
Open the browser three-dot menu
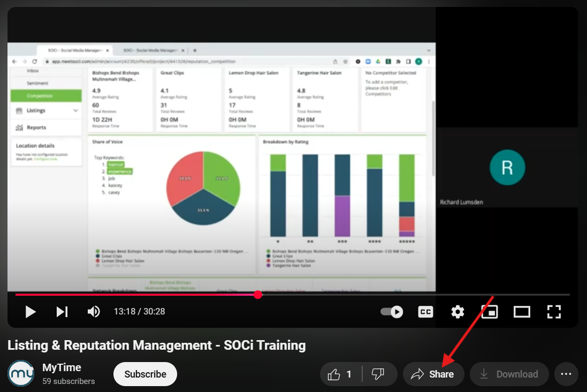(x=429, y=62)
